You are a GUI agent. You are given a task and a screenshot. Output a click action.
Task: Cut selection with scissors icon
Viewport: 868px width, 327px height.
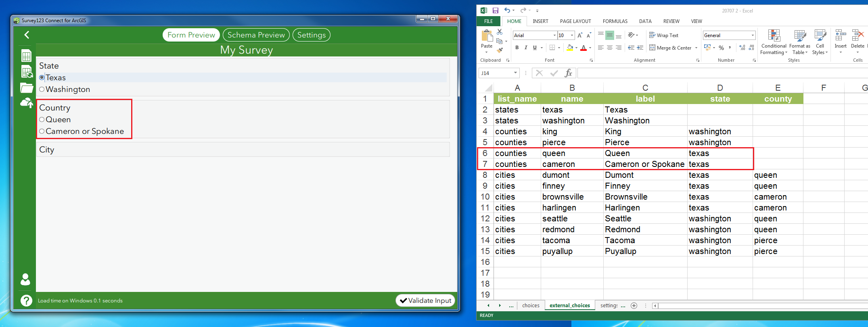point(500,32)
